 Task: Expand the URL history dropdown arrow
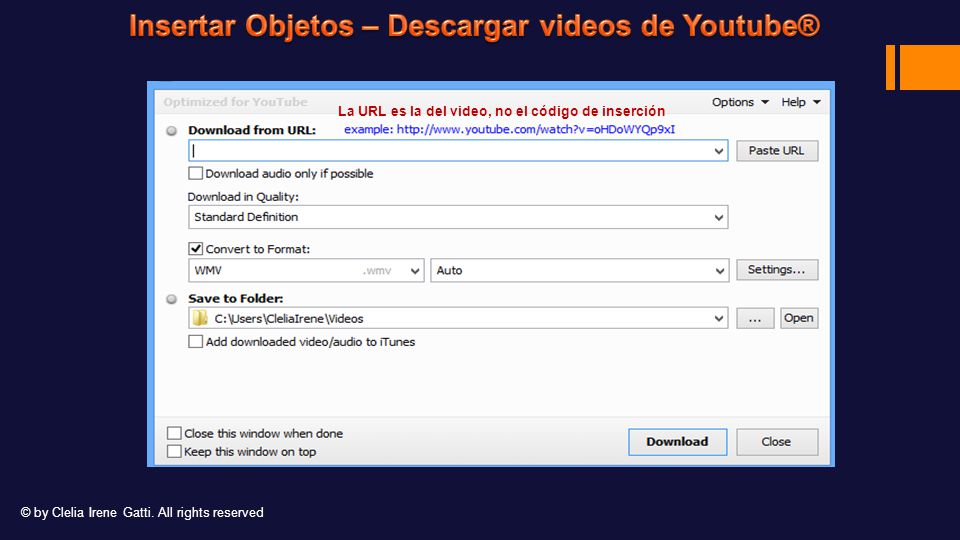(x=719, y=151)
